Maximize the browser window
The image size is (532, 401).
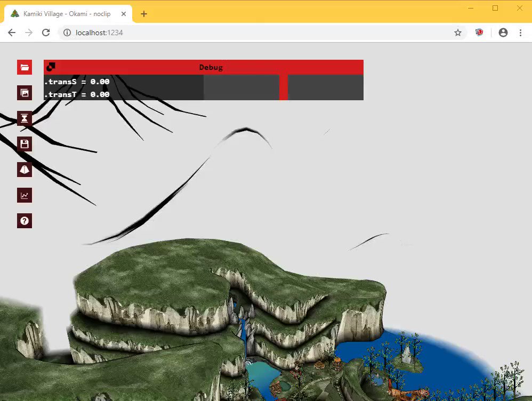click(495, 8)
